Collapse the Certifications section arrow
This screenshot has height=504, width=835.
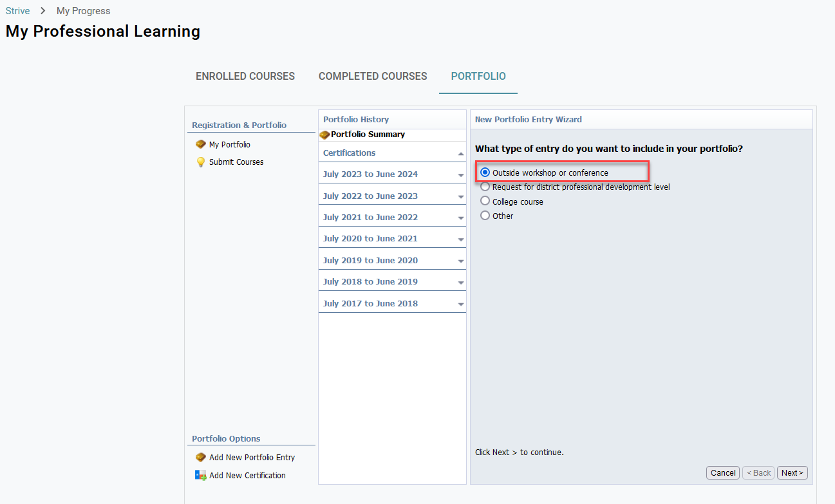(460, 154)
